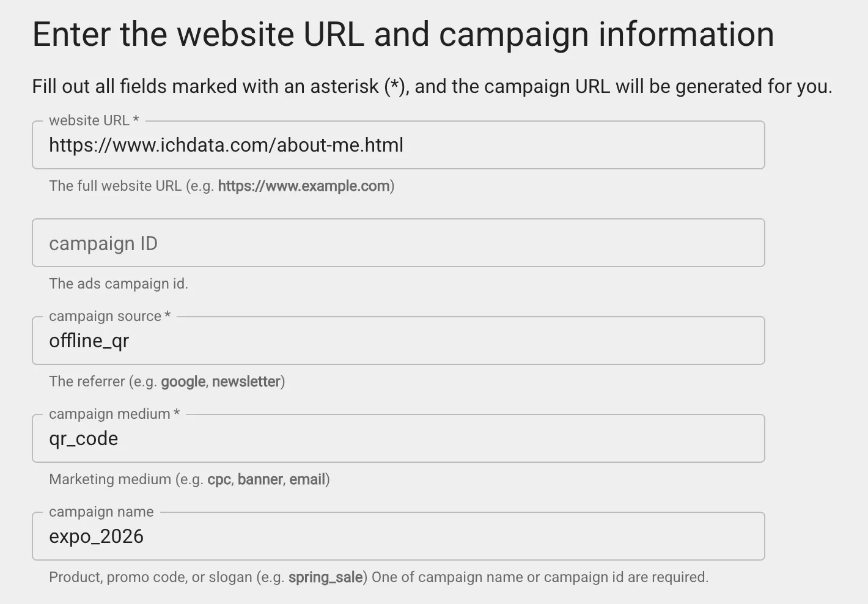Click 'The full website URL' helper text
The height and width of the screenshot is (604, 868).
(115, 186)
